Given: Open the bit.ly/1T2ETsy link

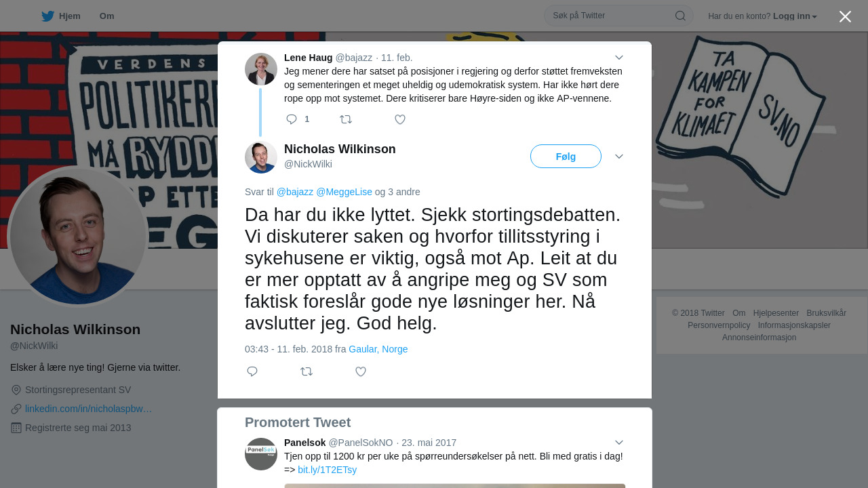Looking at the screenshot, I should pos(327,470).
